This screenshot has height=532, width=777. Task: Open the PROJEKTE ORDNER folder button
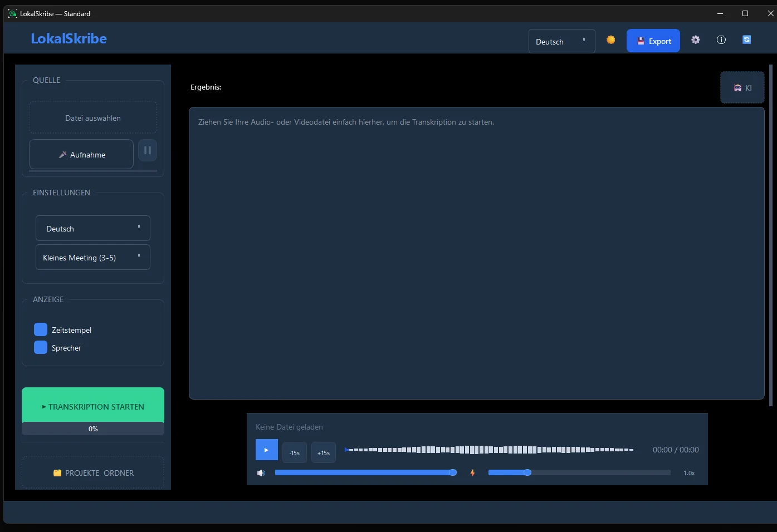(93, 472)
